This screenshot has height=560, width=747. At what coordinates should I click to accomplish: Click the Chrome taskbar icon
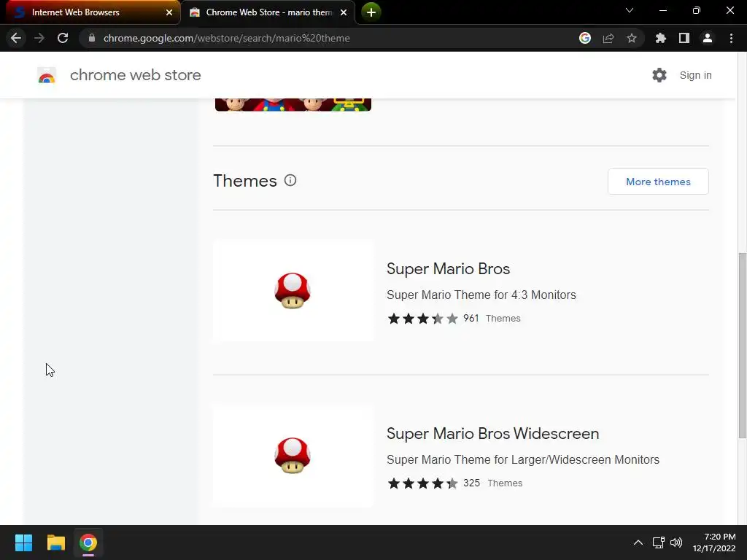(88, 542)
